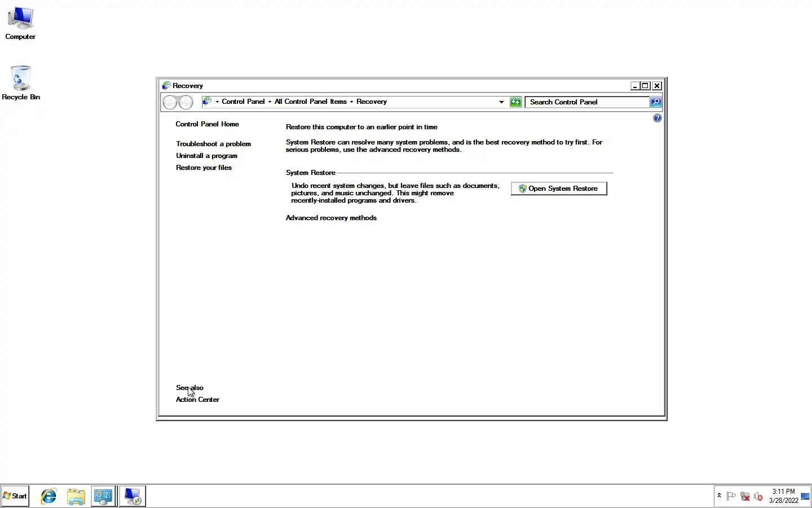Open the blue Help question mark icon

click(x=657, y=118)
